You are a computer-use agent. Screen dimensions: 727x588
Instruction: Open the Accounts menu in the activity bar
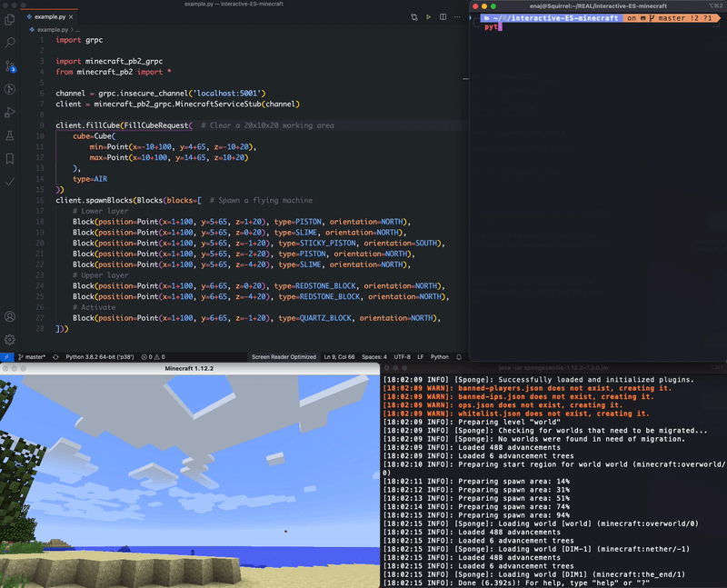(9, 317)
